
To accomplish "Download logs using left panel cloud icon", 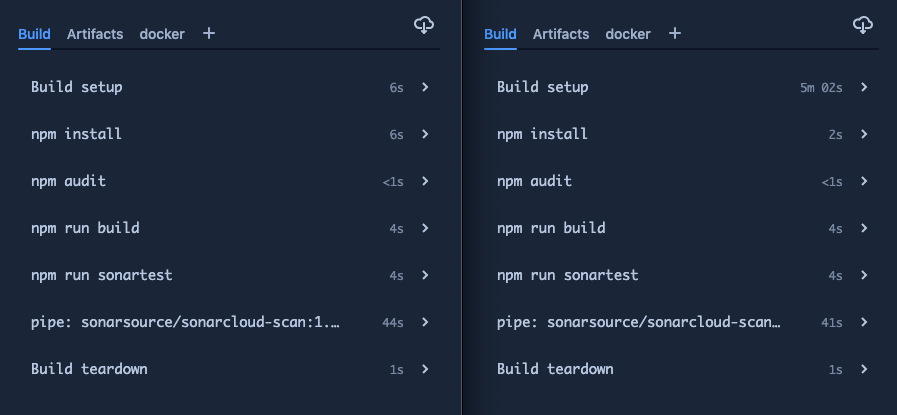I will coord(423,25).
